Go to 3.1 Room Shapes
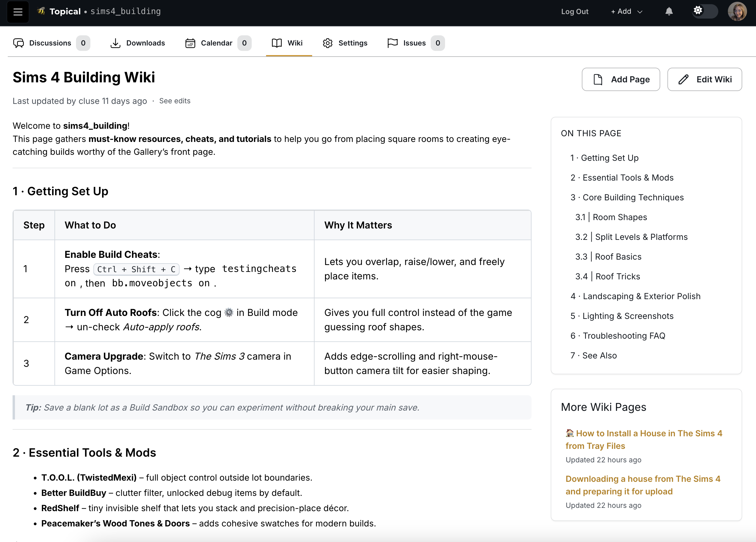 click(611, 217)
